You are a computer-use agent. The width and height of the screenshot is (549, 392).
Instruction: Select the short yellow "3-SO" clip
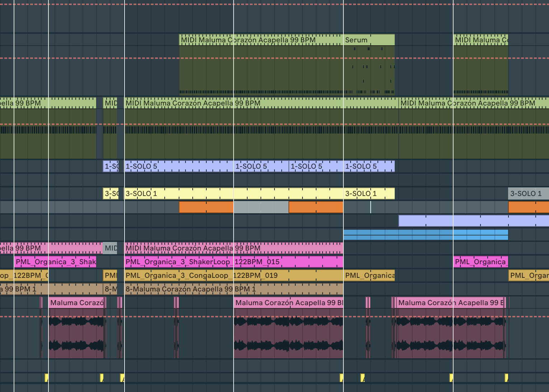pos(111,193)
